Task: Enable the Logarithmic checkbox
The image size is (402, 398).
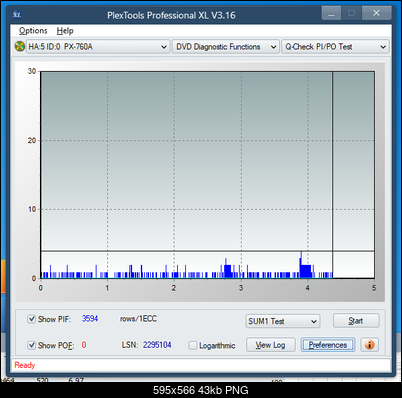Action: click(193, 345)
